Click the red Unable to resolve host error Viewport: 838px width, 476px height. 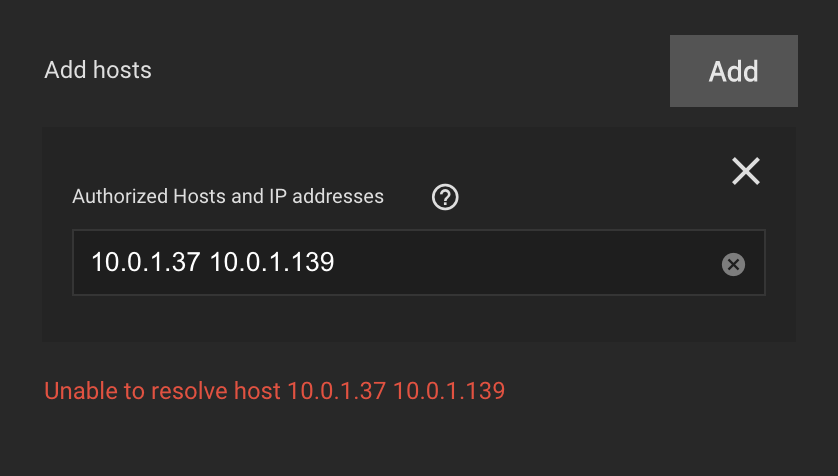pos(274,391)
